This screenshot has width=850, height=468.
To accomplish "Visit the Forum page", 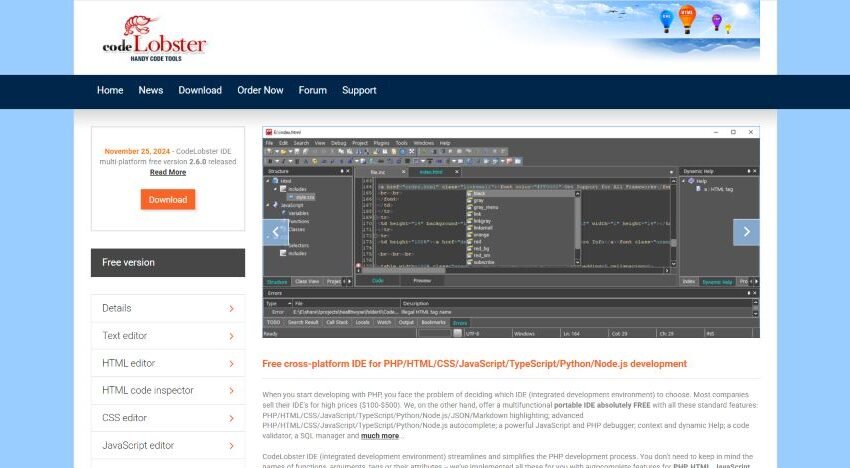I will tap(313, 91).
